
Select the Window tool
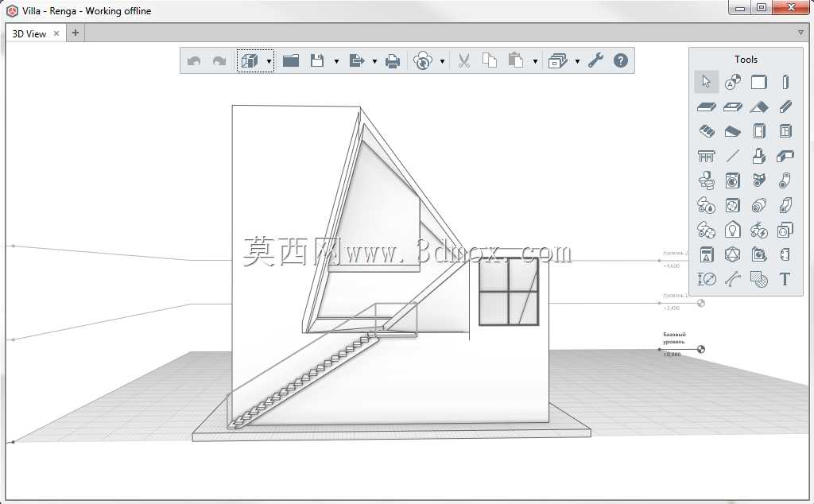785,131
